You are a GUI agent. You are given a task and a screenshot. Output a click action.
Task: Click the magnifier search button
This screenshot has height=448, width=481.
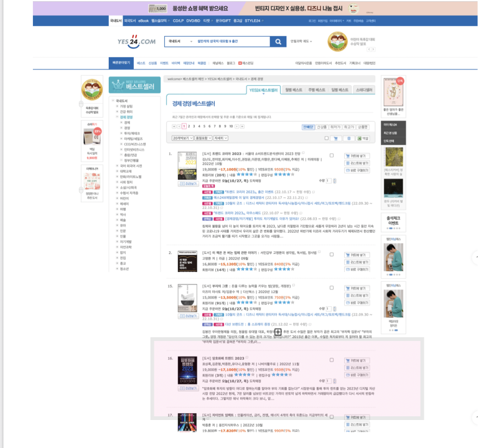[278, 42]
